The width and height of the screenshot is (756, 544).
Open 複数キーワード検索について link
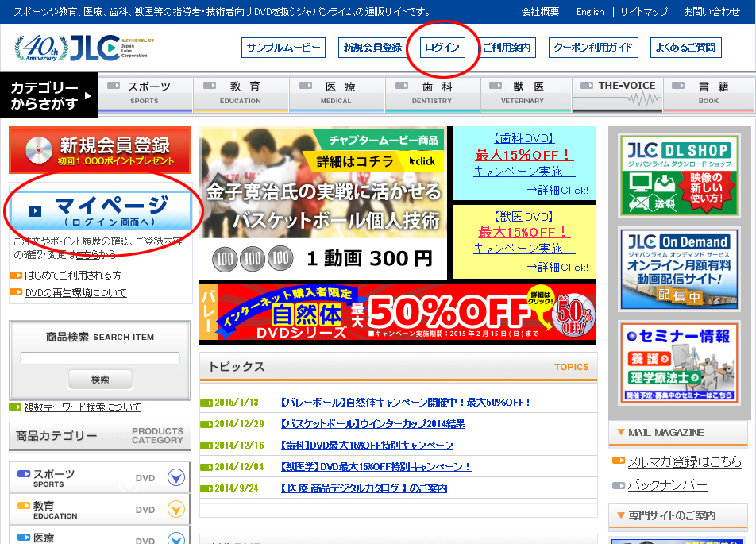pos(83,407)
